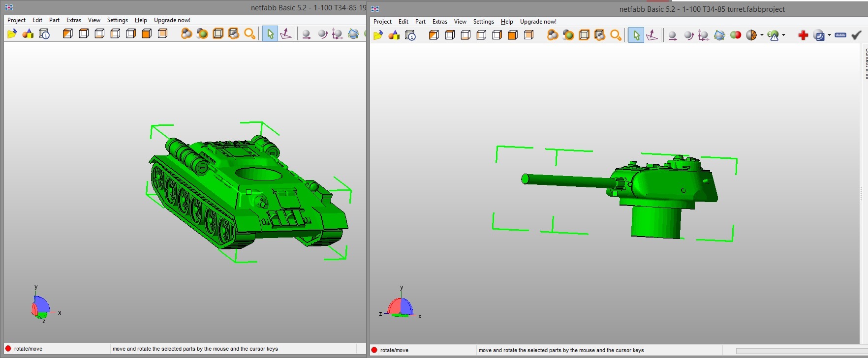Zoom to all parts (grey spheres) in hull window
868x358 pixels.
coord(186,33)
